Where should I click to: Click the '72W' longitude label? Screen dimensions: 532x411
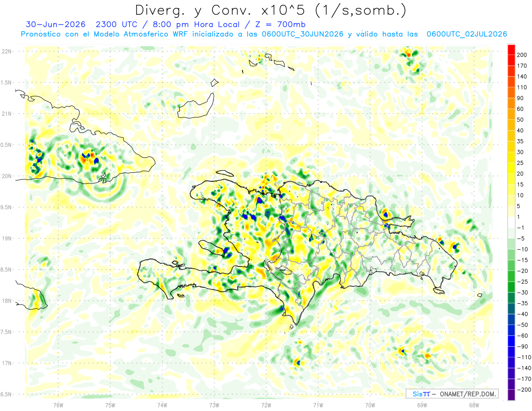[x=266, y=405]
